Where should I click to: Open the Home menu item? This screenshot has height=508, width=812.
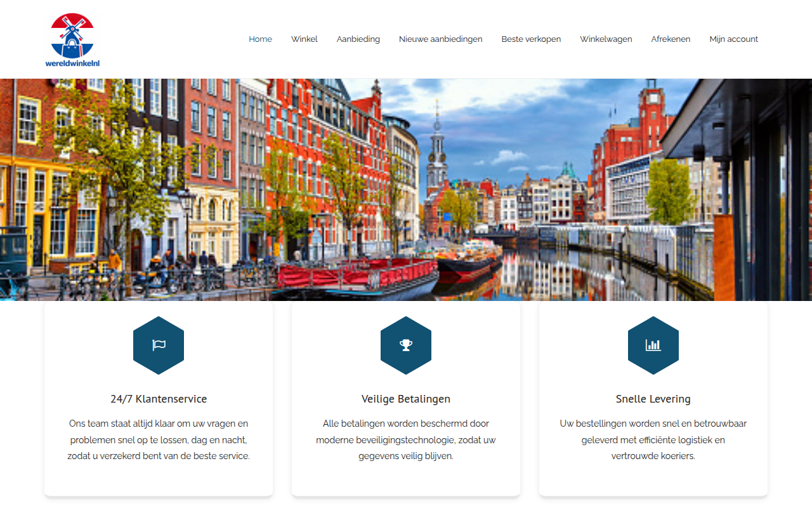click(x=260, y=39)
